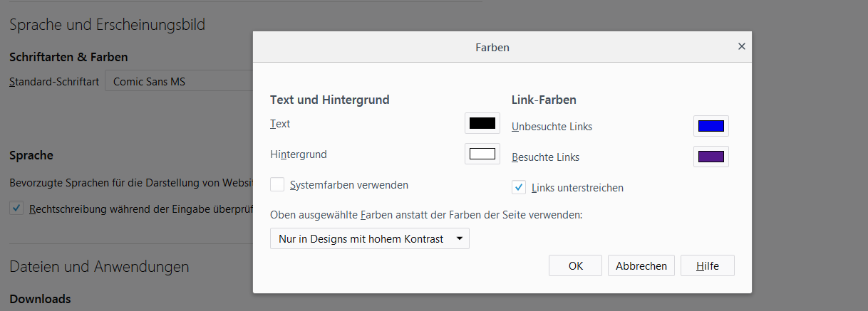Screen dimensions: 868x311
Task: Close the Farben dialog with the X
Action: 741,46
